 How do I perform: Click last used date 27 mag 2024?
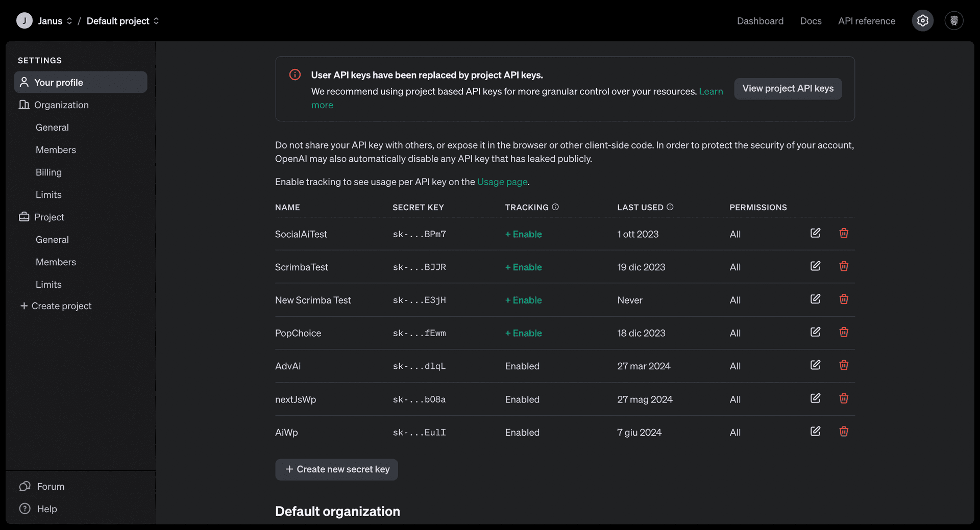[x=645, y=399]
